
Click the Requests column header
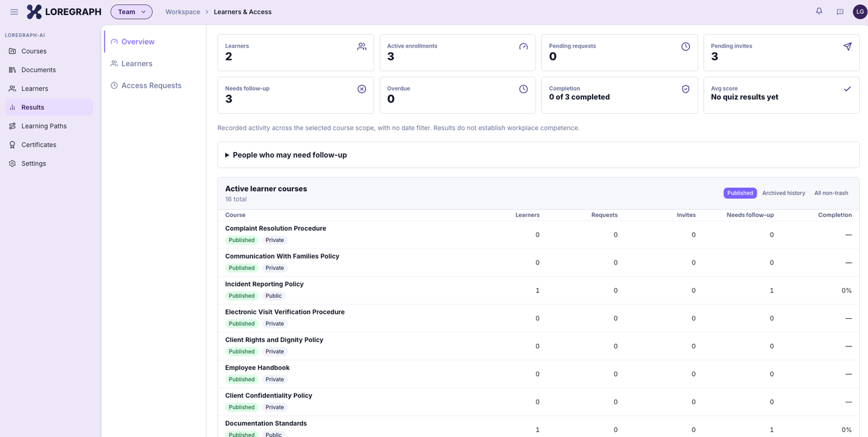(x=604, y=215)
